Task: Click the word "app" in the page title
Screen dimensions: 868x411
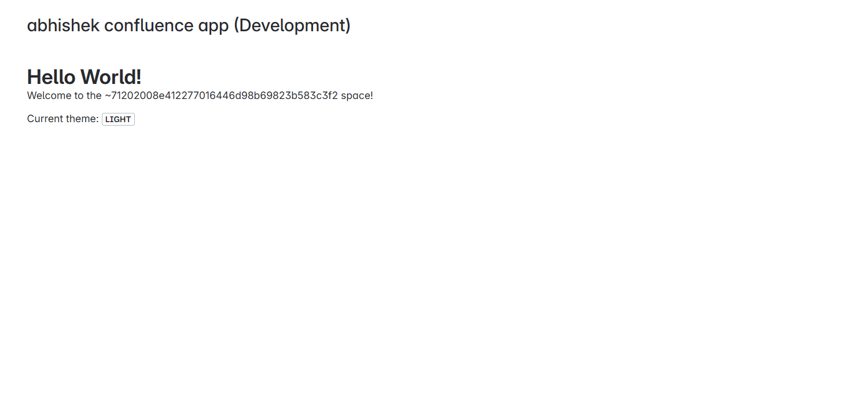Action: [214, 27]
